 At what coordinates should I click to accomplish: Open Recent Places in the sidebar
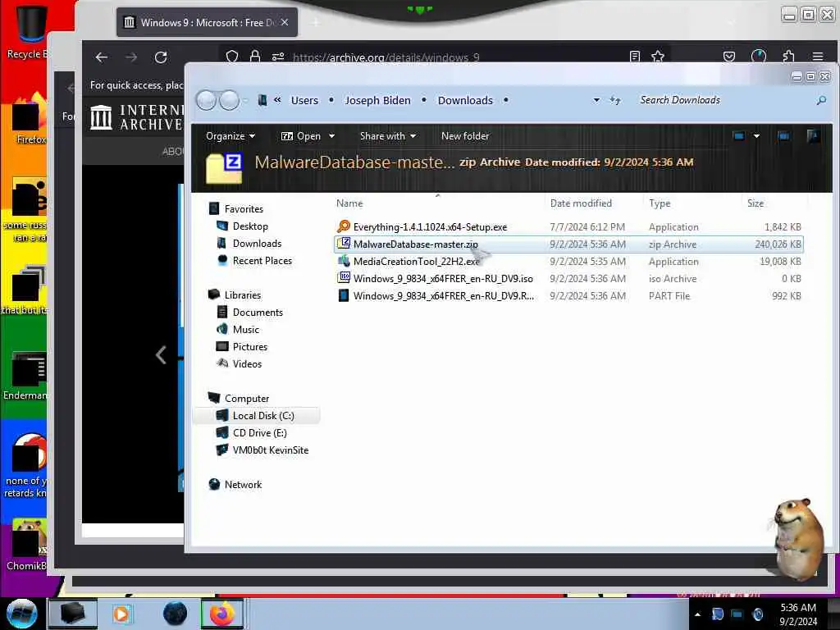tap(262, 260)
